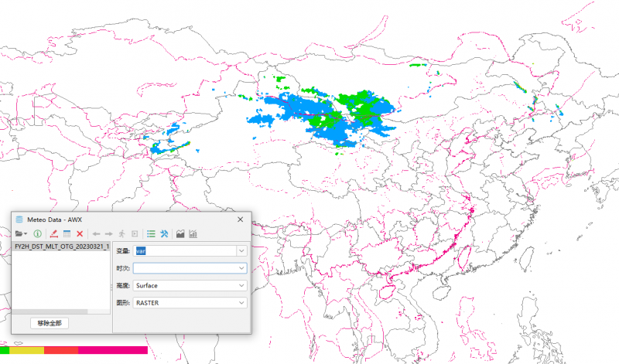Click the section plot chart icon
The height and width of the screenshot is (364, 619).
click(180, 233)
